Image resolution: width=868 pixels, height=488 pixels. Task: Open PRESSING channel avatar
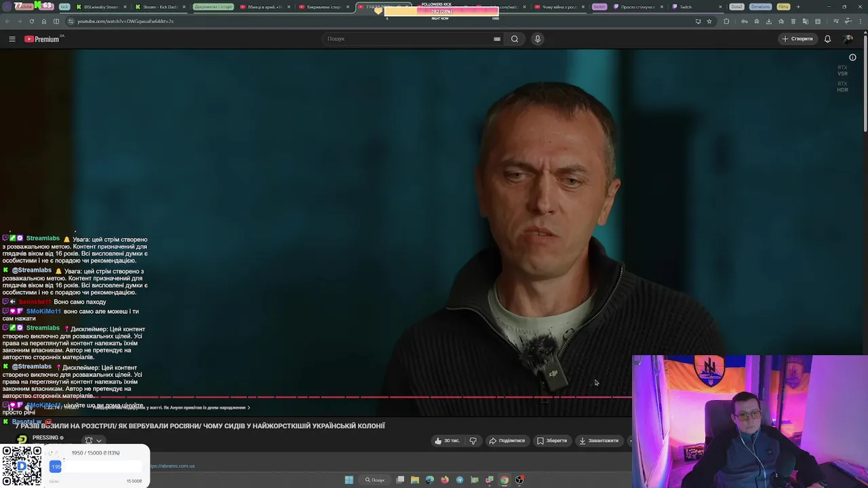(22, 439)
